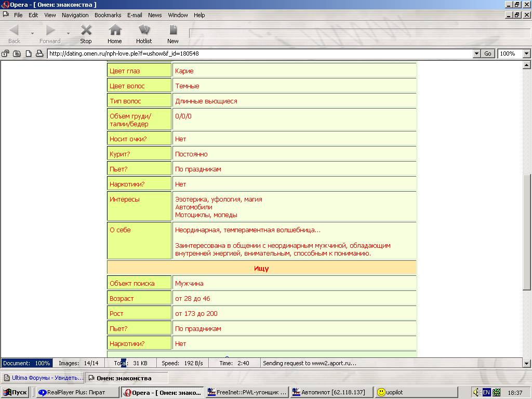Image resolution: width=532 pixels, height=399 pixels.
Task: Click the Stop loading button
Action: point(86,34)
